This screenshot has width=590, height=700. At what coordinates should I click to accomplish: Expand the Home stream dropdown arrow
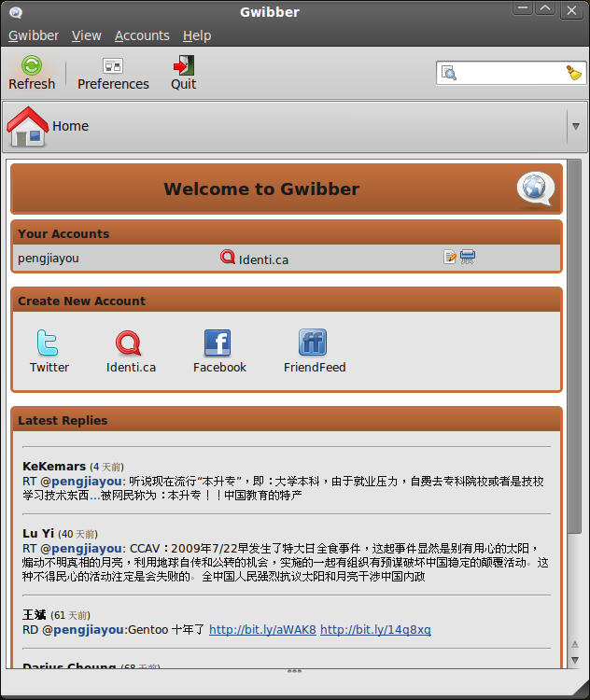(x=576, y=126)
